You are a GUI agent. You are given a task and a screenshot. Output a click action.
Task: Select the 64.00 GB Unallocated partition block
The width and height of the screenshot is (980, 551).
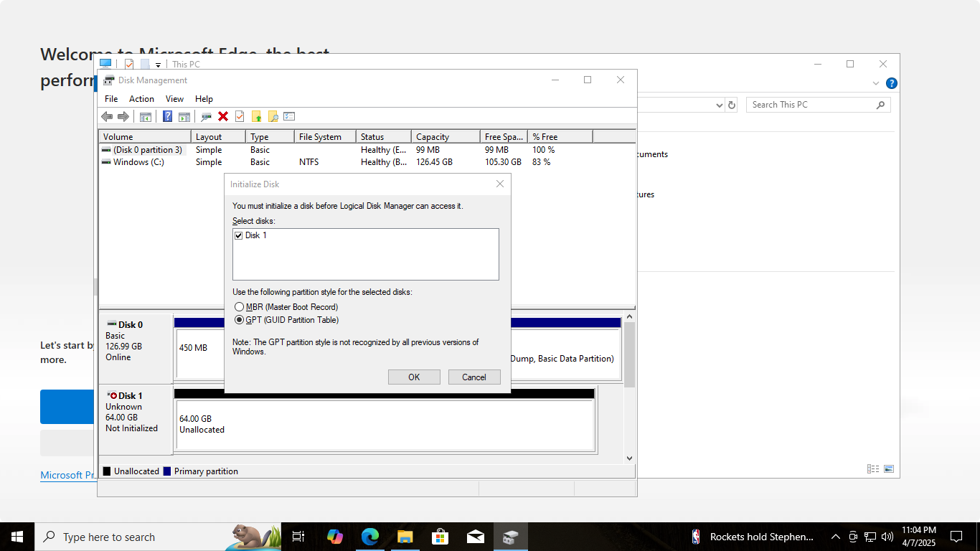[385, 425]
